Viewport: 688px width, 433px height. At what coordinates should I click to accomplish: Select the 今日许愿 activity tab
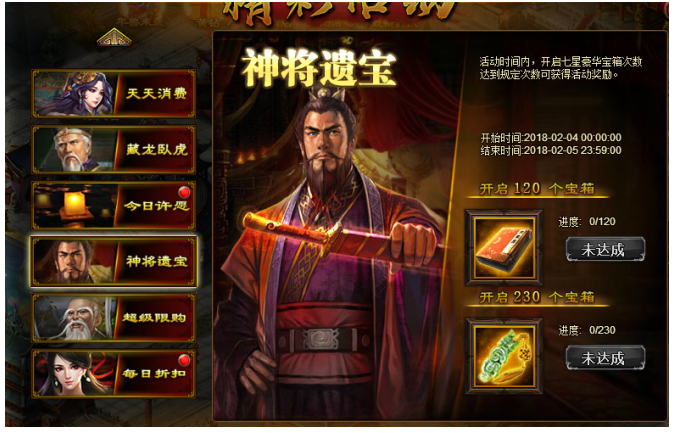click(x=113, y=205)
